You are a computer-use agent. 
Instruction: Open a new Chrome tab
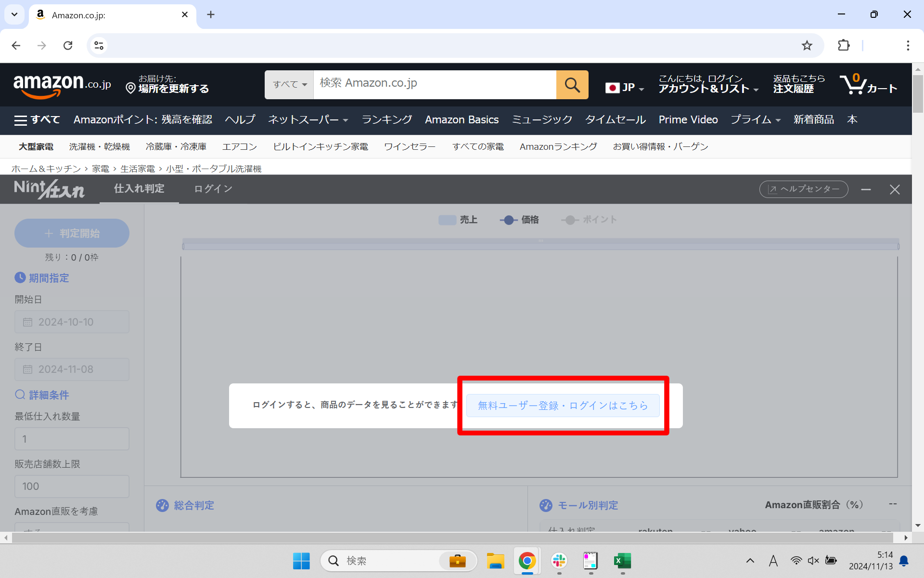coord(211,14)
